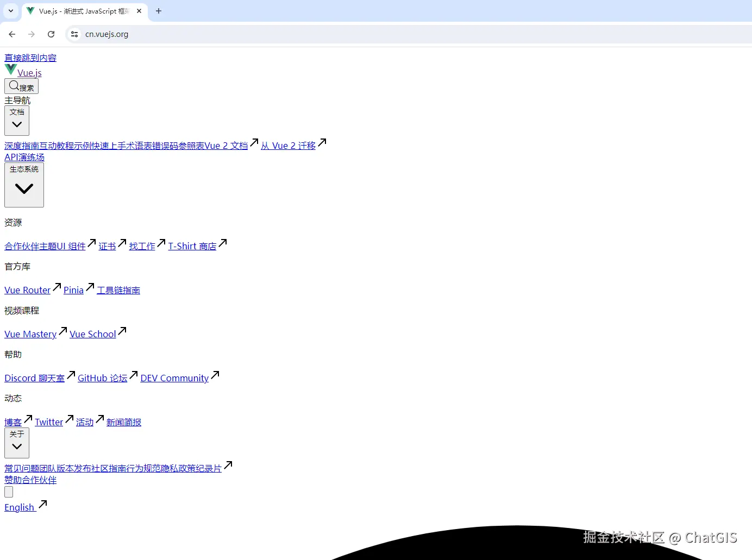The height and width of the screenshot is (560, 752).
Task: Click the Vue.js logo icon
Action: [x=10, y=70]
